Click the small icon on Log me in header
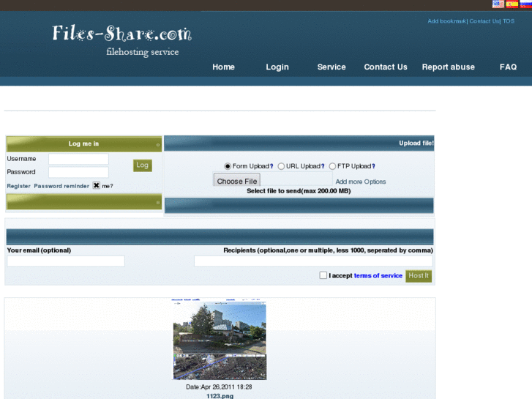The width and height of the screenshot is (532, 399). pyautogui.click(x=158, y=145)
